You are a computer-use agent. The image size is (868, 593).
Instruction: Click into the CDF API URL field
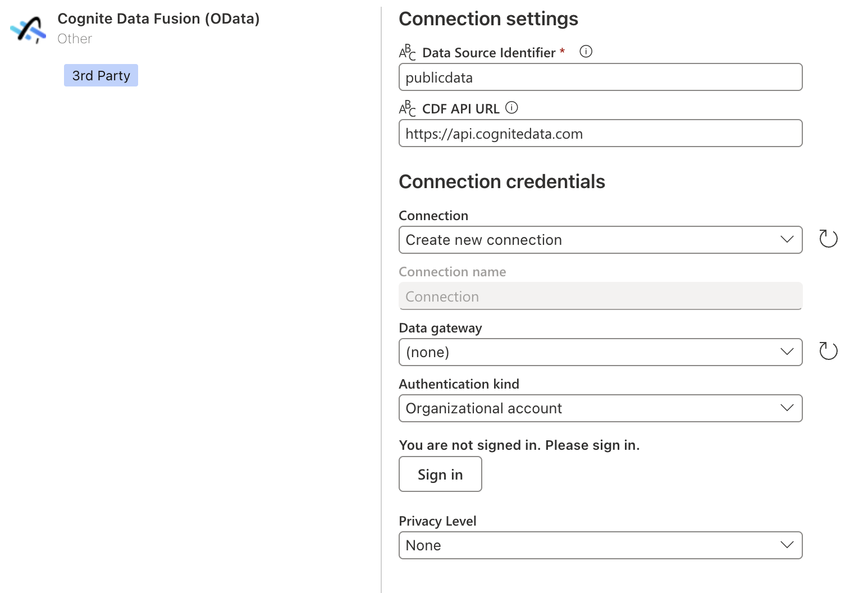600,134
